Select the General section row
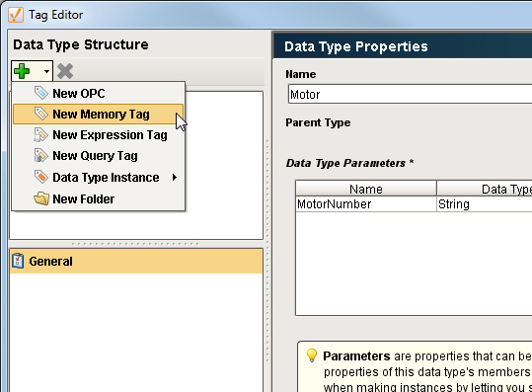This screenshot has width=532, height=392. [136, 261]
